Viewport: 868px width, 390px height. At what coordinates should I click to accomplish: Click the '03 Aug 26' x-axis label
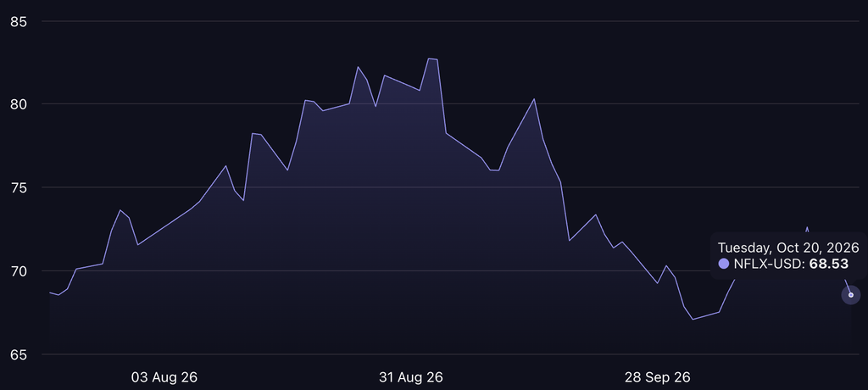click(164, 378)
